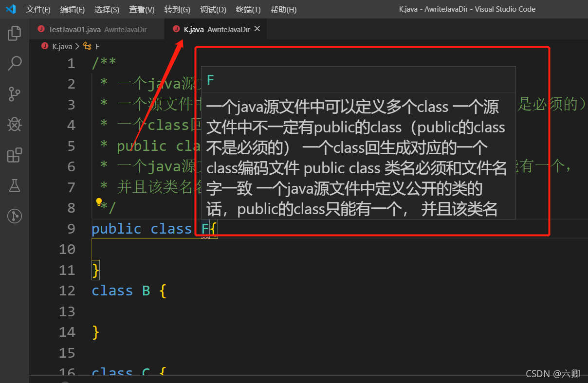Click the circled branch icon in the activity bar
The height and width of the screenshot is (383, 588).
pos(14,216)
